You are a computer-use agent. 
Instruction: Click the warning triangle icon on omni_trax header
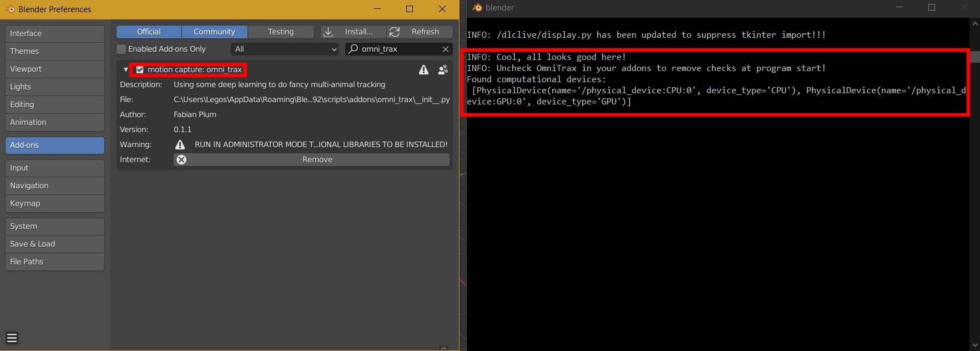[x=423, y=69]
